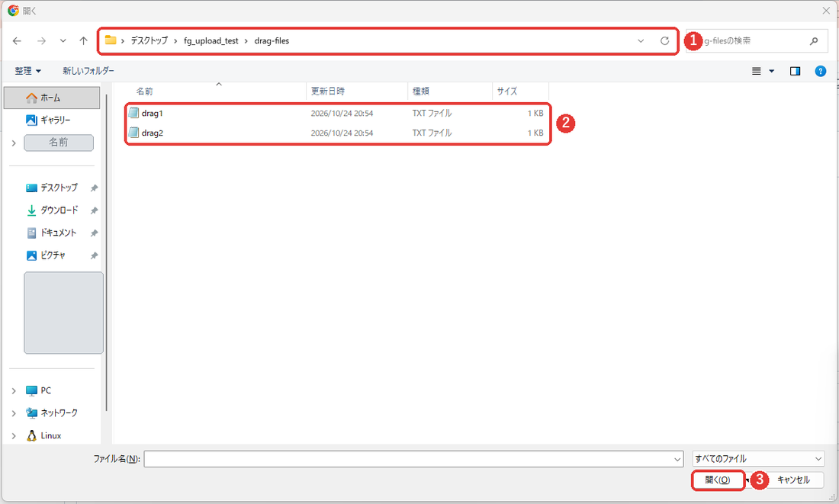Go up one folder level arrow

[83, 40]
